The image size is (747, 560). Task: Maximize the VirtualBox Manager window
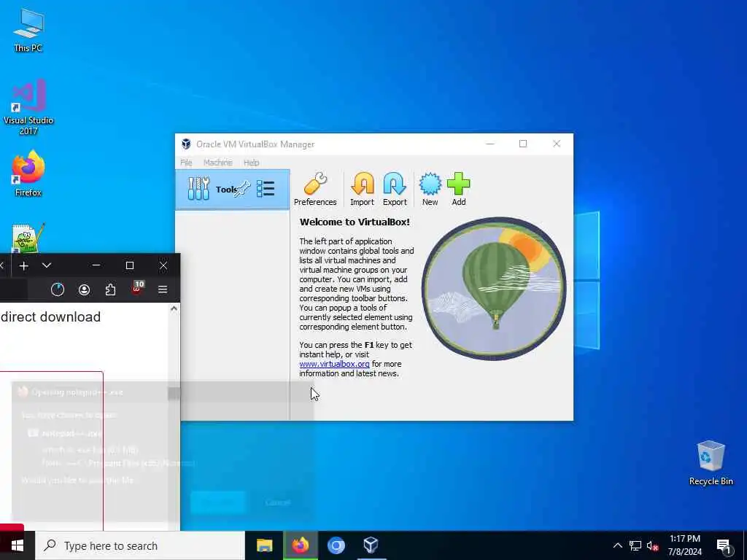pos(522,144)
